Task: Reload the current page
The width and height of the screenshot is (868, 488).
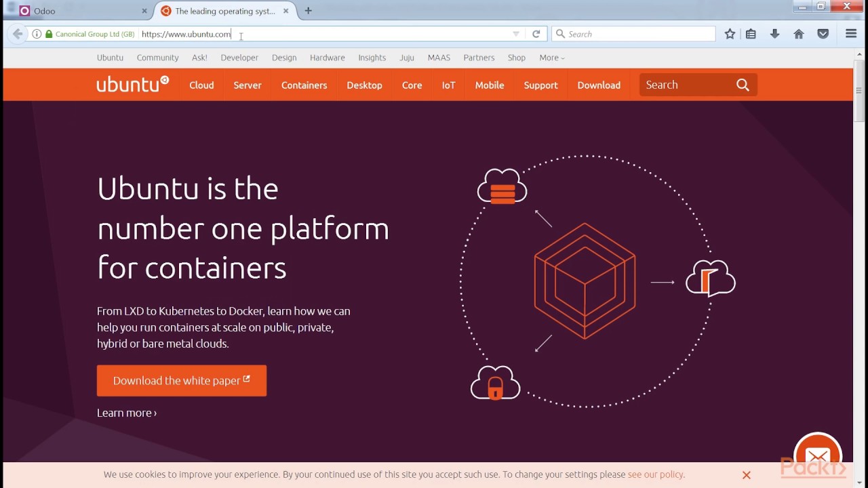Action: click(536, 34)
